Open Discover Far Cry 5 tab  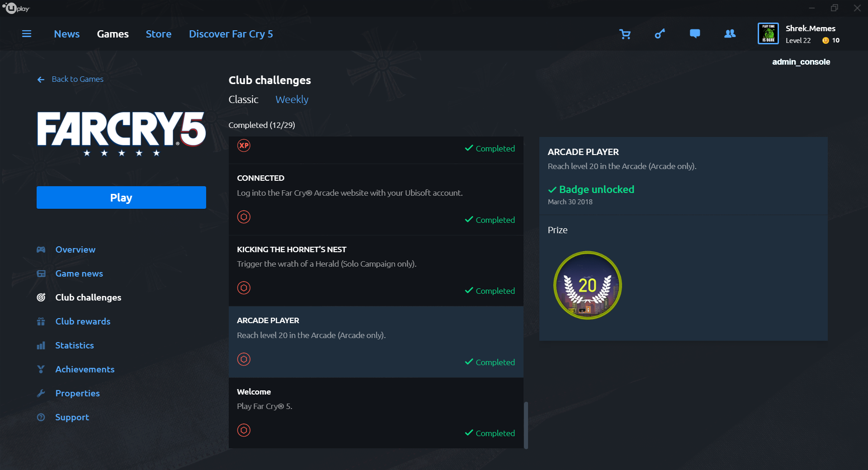point(231,34)
